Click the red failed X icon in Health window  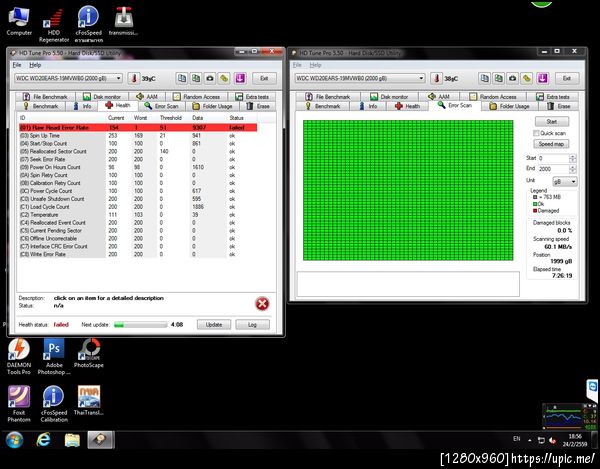click(x=262, y=304)
